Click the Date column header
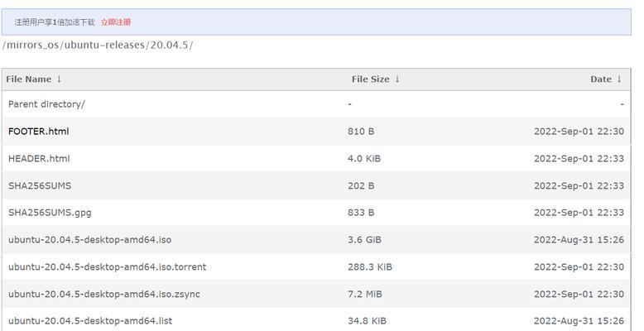This screenshot has width=644, height=331. point(601,79)
